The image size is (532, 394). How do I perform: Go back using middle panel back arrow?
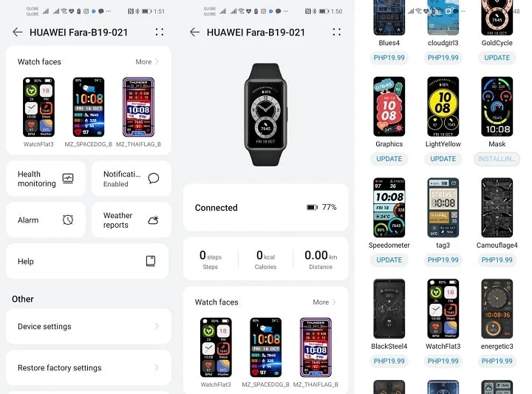click(195, 33)
